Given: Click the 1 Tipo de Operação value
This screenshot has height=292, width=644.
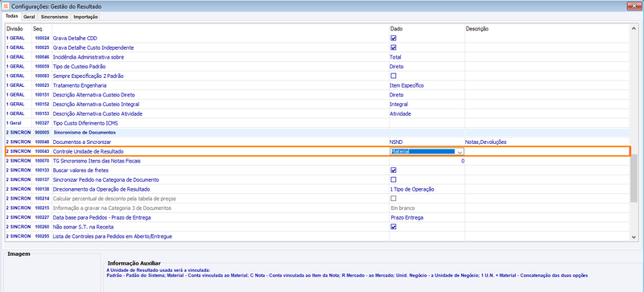Looking at the screenshot, I should tap(412, 189).
